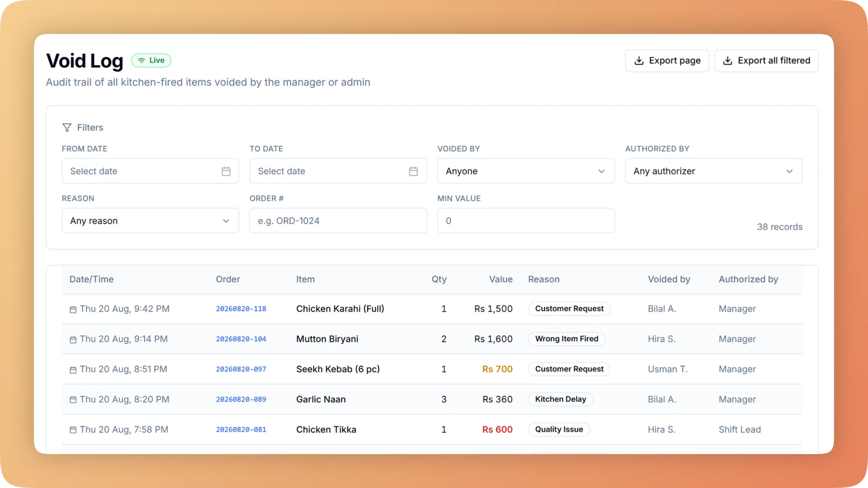Click Customer Request tag on Chicken Karahi row
The image size is (868, 488).
coord(569,309)
